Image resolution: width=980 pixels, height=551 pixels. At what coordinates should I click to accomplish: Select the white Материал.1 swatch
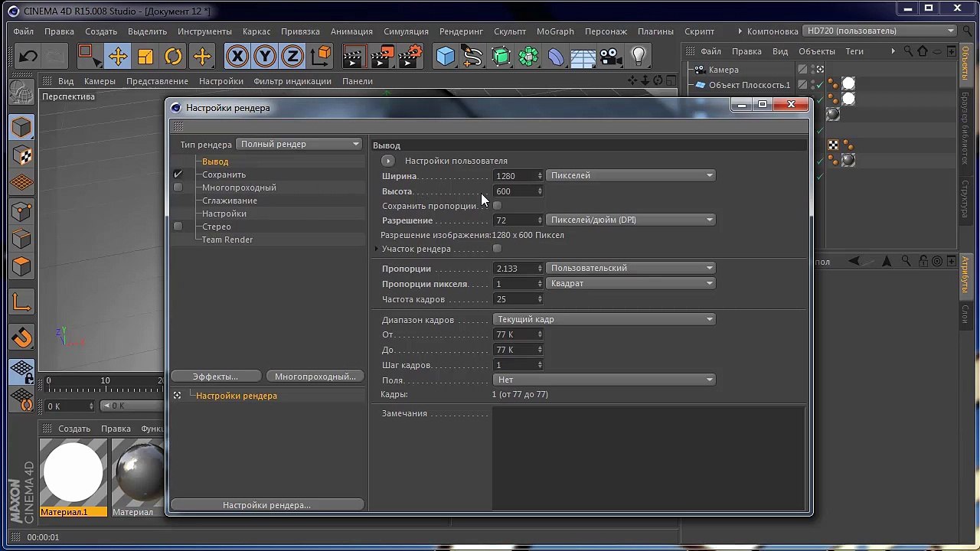(x=73, y=472)
